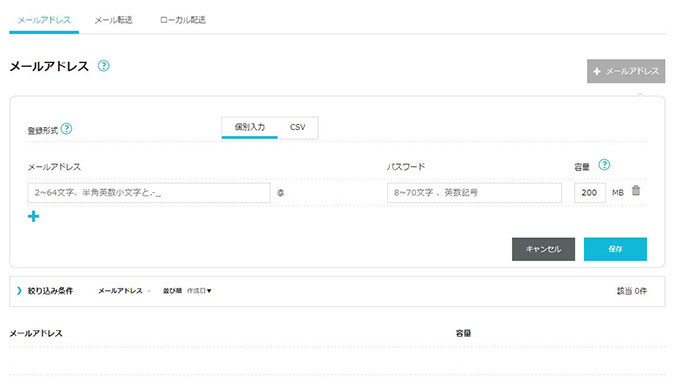Focus the mail address input field

pos(149,193)
